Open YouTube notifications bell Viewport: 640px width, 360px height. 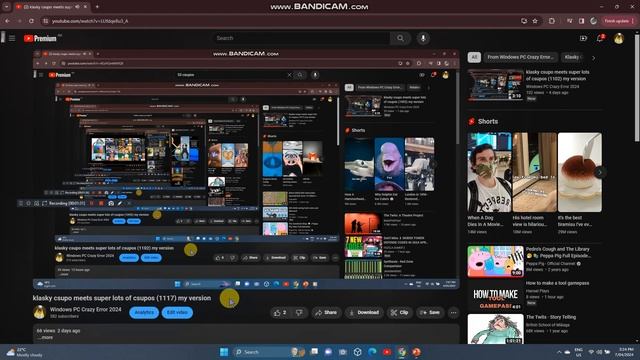600,38
